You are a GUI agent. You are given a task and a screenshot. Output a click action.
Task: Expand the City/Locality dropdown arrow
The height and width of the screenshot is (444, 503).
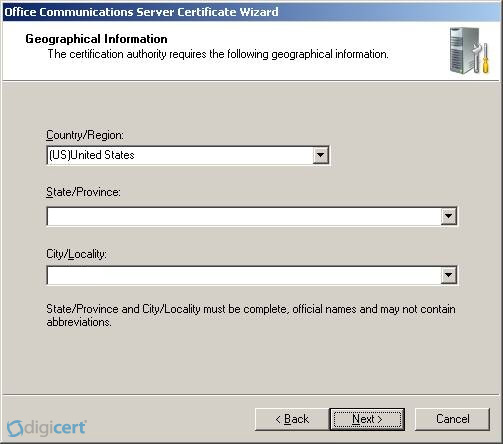click(x=449, y=275)
